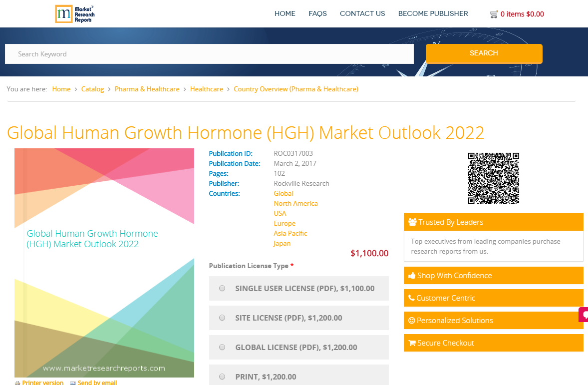Image resolution: width=588 pixels, height=385 pixels.
Task: Click the publication ID ROC0317003
Action: [x=293, y=153]
